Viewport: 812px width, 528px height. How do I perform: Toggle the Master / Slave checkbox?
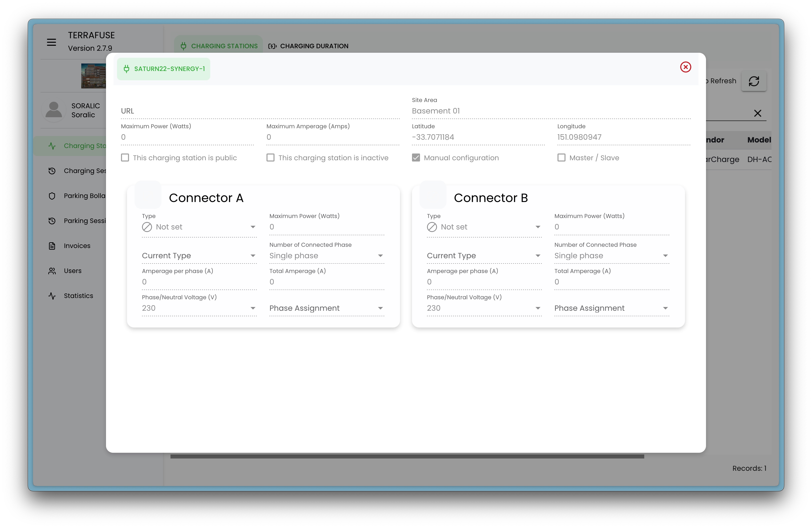(x=561, y=157)
